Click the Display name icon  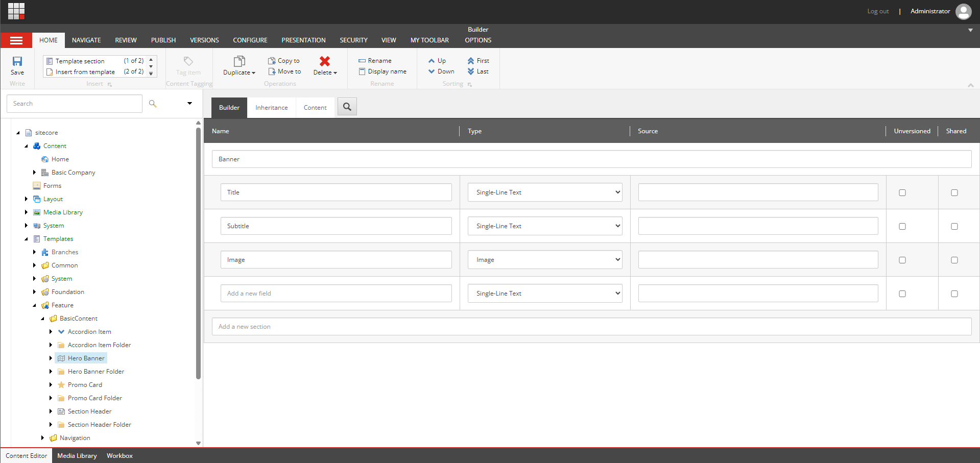(x=362, y=71)
